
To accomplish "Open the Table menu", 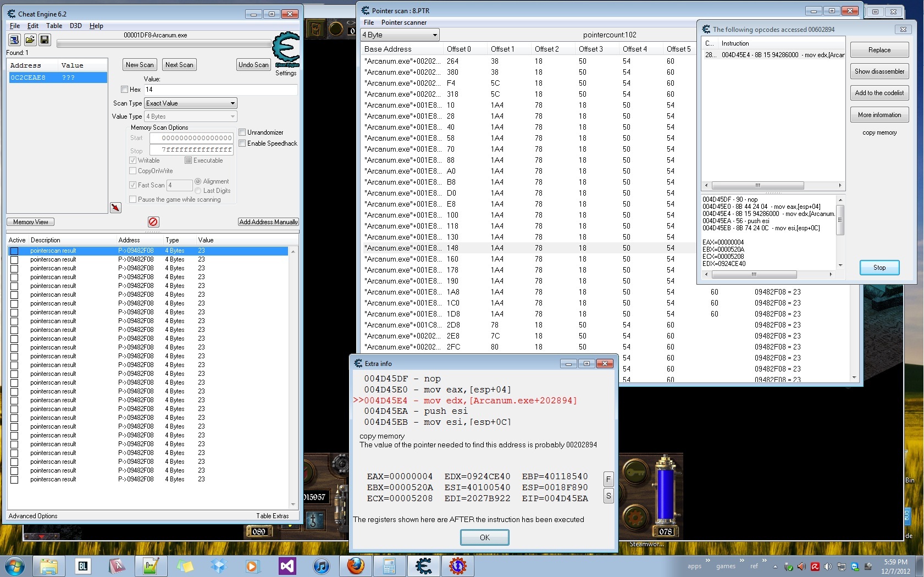I will click(x=54, y=26).
